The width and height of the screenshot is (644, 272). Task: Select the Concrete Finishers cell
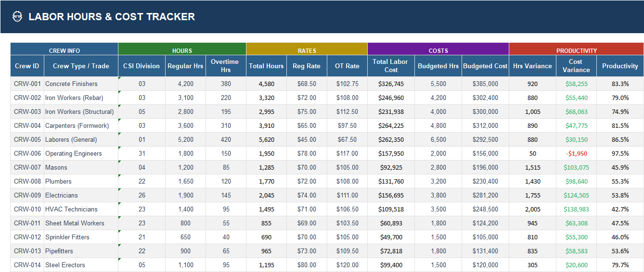click(81, 84)
